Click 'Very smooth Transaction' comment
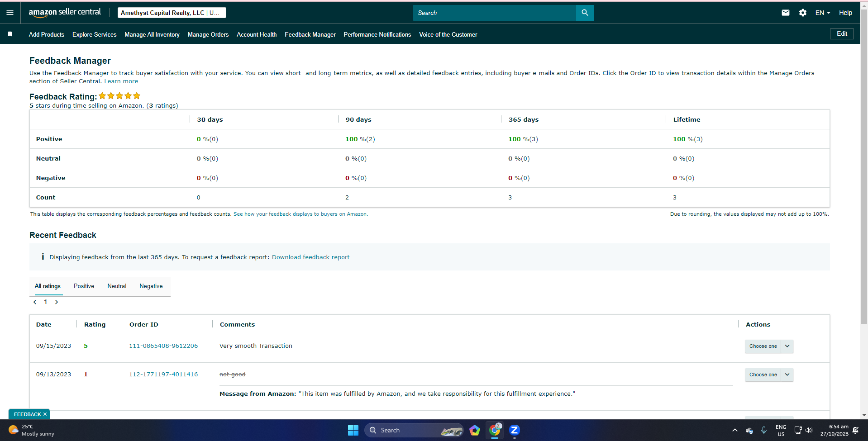 pyautogui.click(x=256, y=346)
